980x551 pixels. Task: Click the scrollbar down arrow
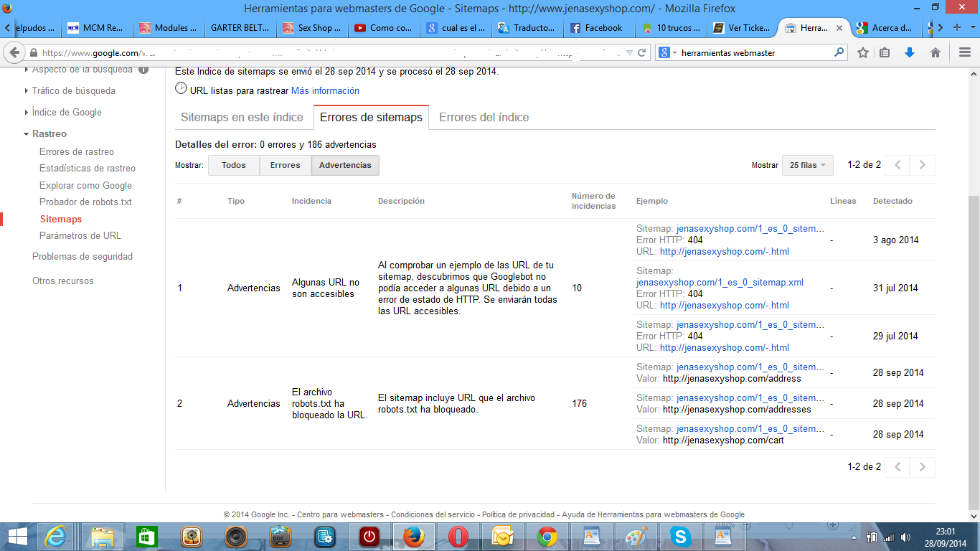pos(974,515)
